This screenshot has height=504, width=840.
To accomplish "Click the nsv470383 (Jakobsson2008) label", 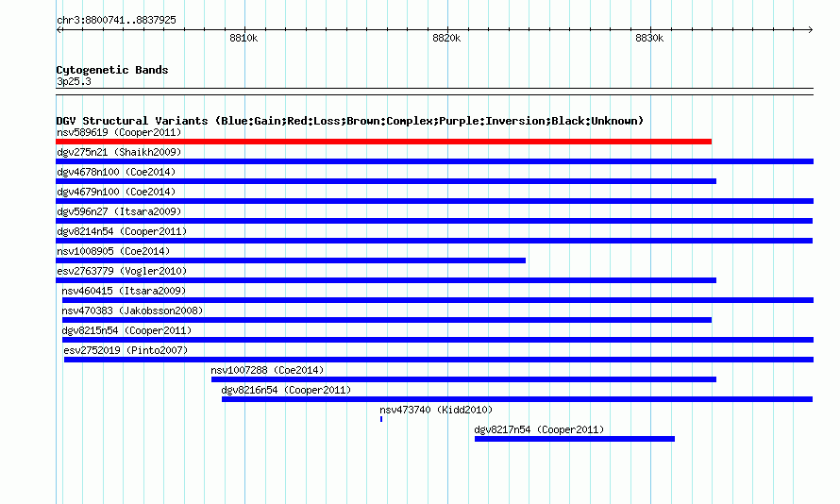I will click(x=132, y=311).
